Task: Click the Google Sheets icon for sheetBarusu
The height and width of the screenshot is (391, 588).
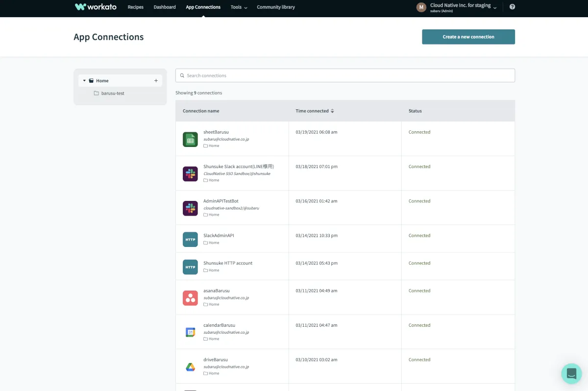Action: click(190, 139)
